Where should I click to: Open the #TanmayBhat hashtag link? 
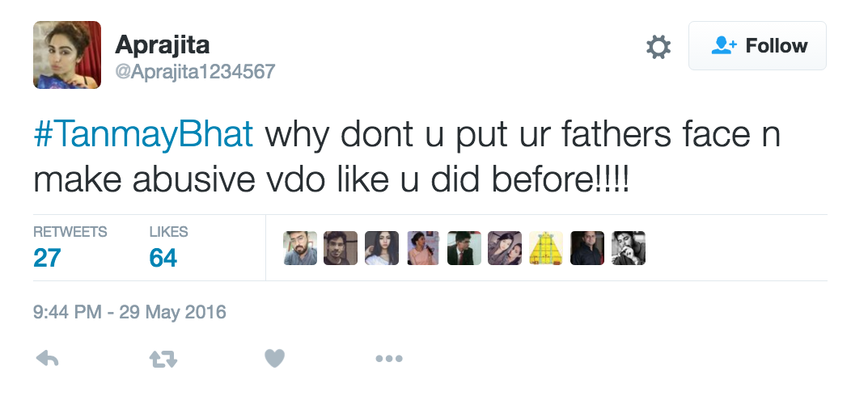coord(143,135)
